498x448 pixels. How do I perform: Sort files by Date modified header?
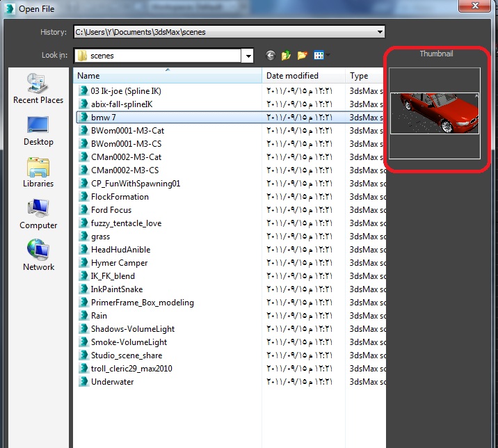point(304,76)
